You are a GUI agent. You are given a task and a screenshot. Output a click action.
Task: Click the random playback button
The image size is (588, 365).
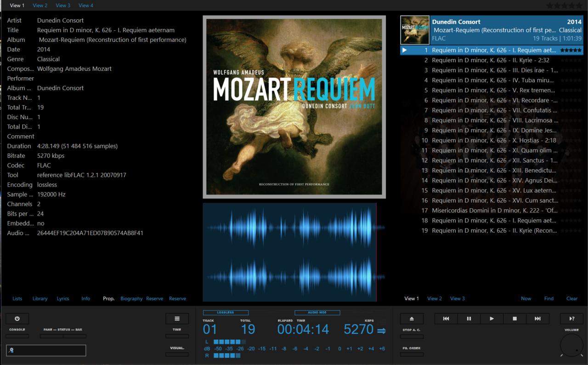tap(571, 319)
